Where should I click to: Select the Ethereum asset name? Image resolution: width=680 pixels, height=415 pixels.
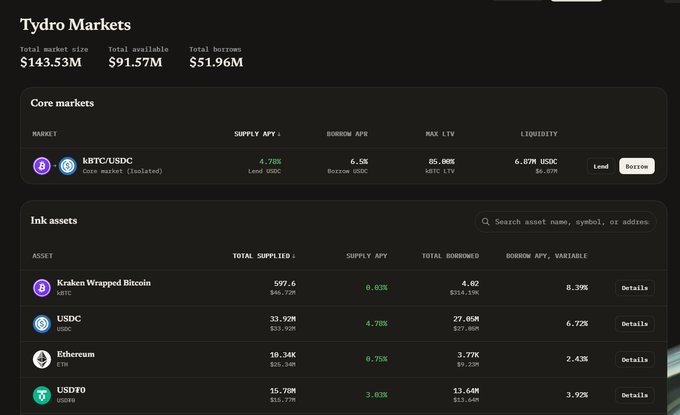75,354
